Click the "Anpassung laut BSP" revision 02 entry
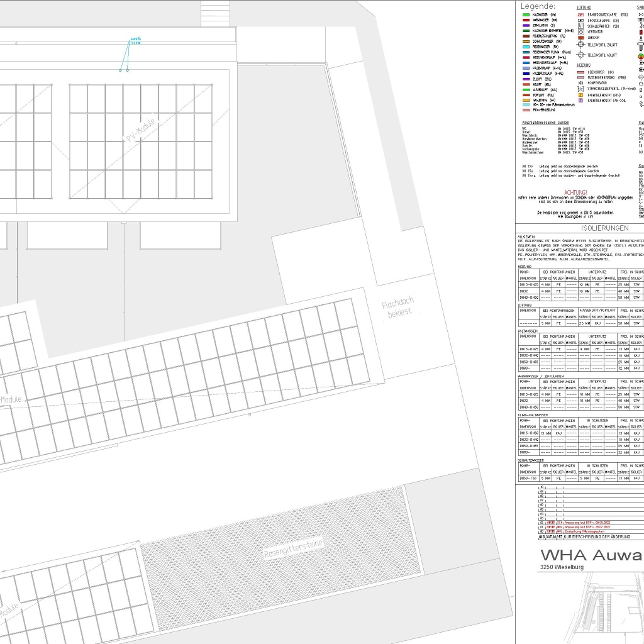The height and width of the screenshot is (644, 644). pos(587,523)
